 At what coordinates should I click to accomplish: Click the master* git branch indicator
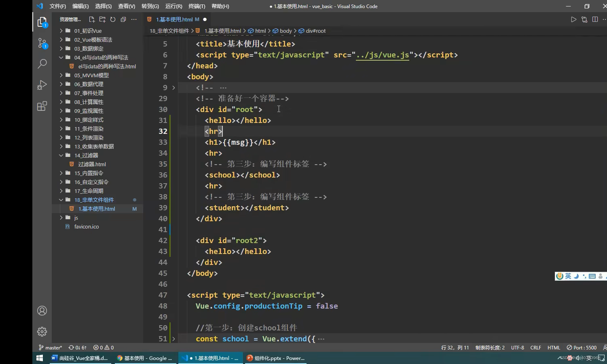[x=51, y=347]
